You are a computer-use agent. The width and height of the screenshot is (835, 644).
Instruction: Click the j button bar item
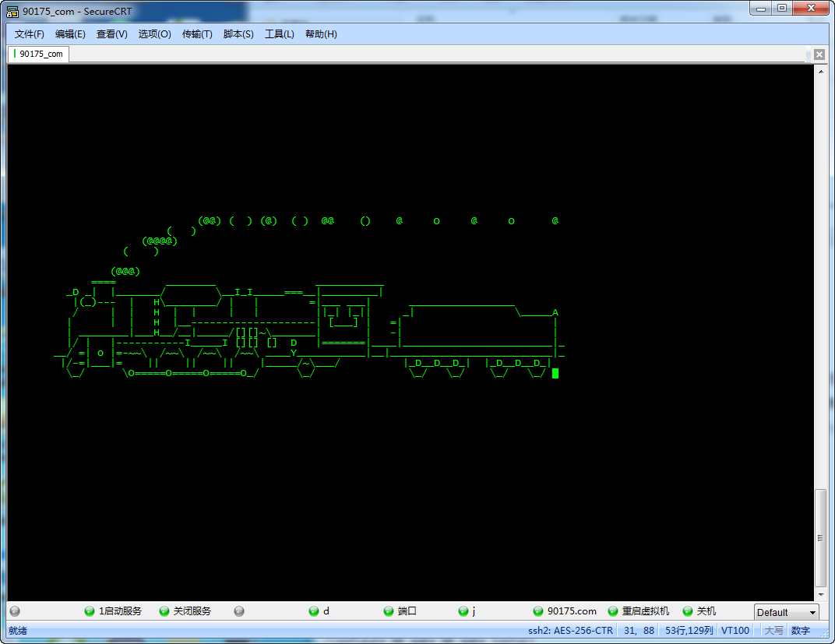tap(467, 611)
